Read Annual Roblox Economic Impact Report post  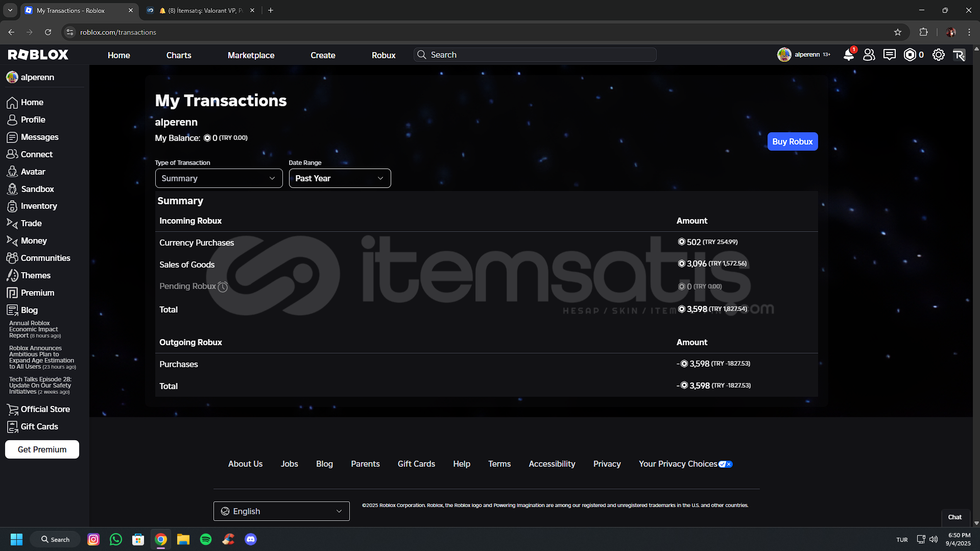point(35,329)
